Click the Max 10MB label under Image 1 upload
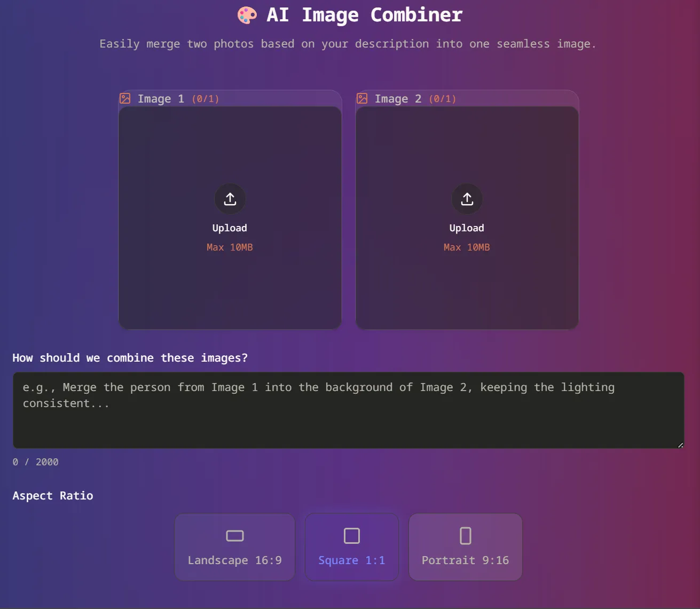The width and height of the screenshot is (700, 609). tap(229, 247)
